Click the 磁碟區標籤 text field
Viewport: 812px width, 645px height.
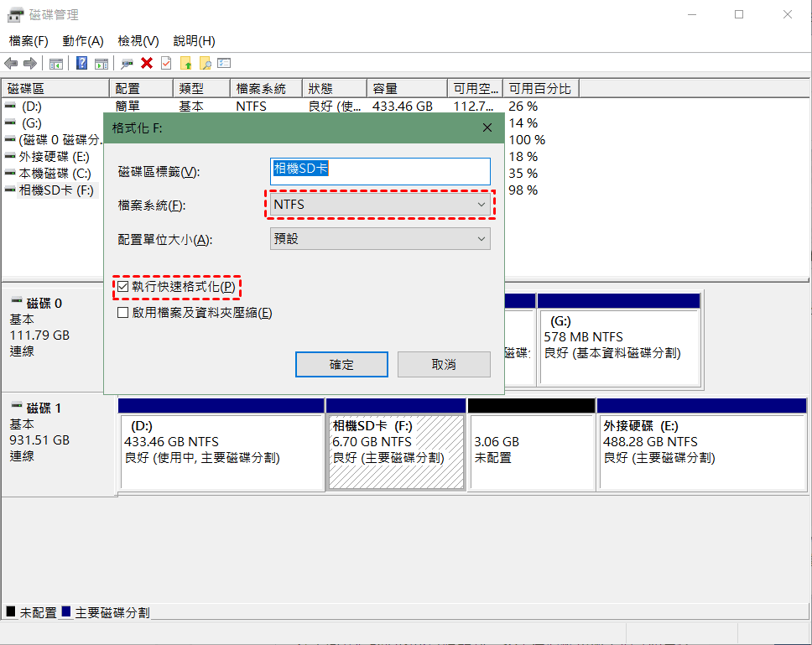[x=380, y=171]
